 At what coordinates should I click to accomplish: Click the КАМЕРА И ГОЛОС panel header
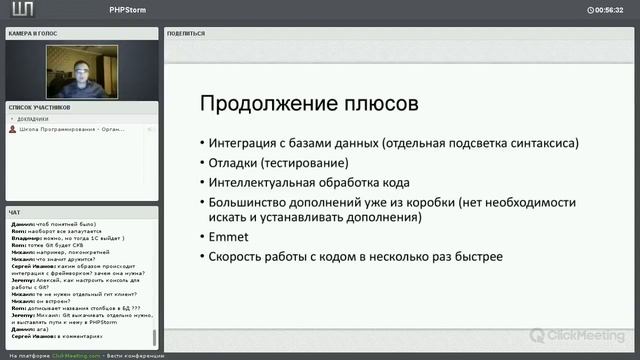coord(82,33)
